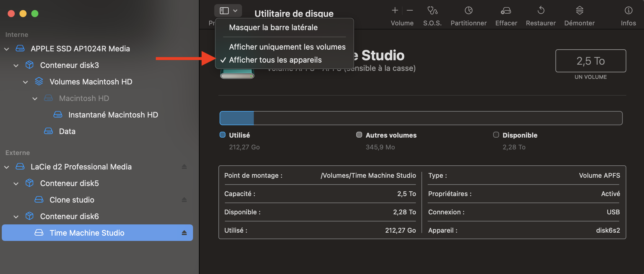Click the green full-screen window button

point(35,14)
